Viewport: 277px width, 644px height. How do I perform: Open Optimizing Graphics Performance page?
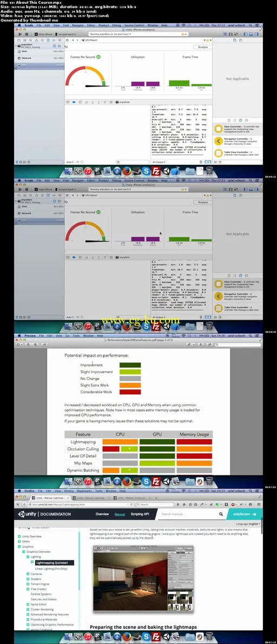coord(52,625)
